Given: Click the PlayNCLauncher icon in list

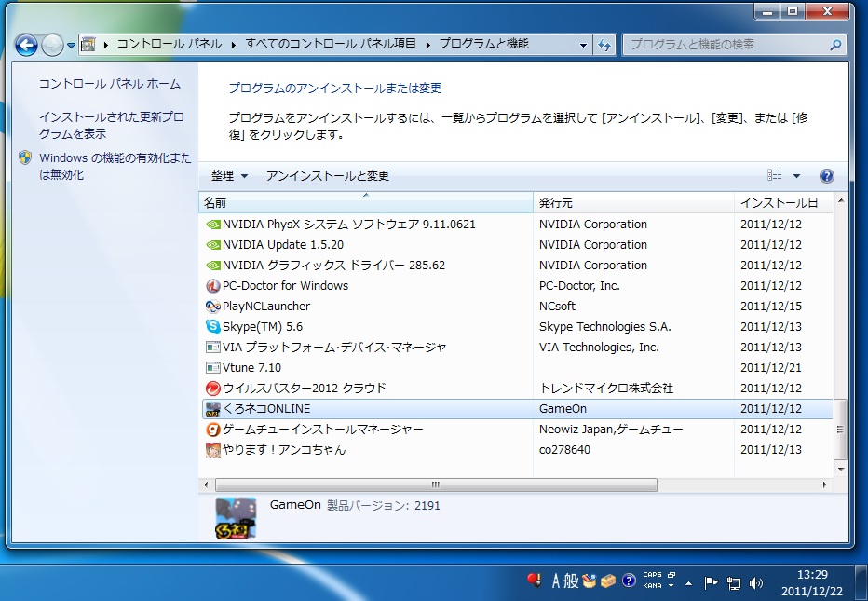Looking at the screenshot, I should coord(212,307).
